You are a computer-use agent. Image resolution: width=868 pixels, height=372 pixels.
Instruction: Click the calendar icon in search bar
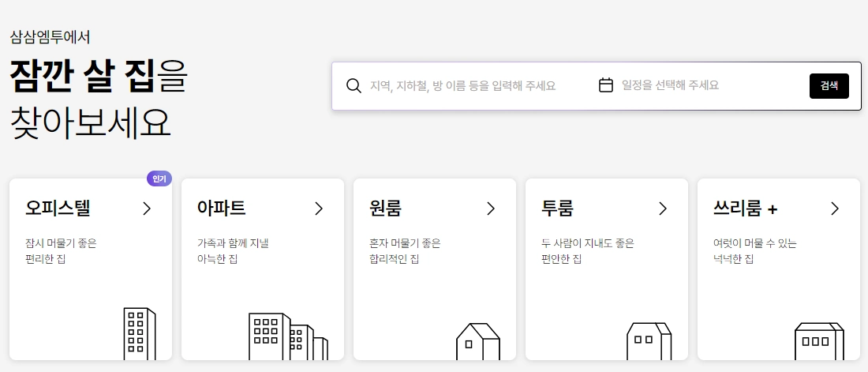click(606, 85)
